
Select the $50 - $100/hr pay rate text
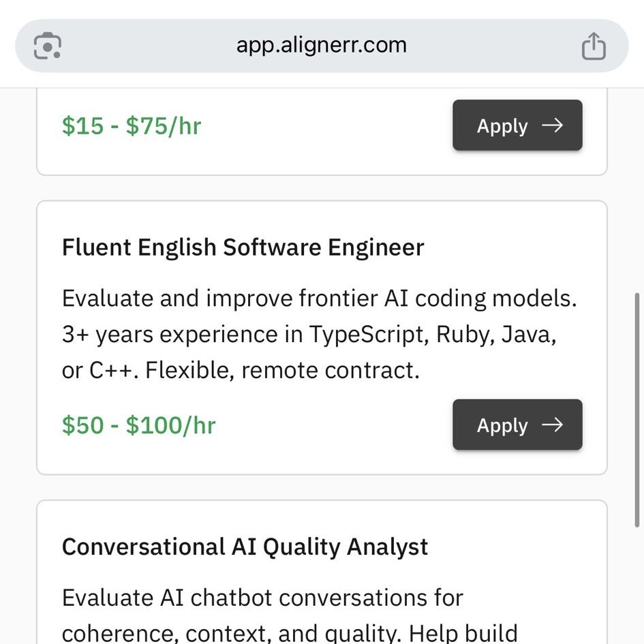138,425
